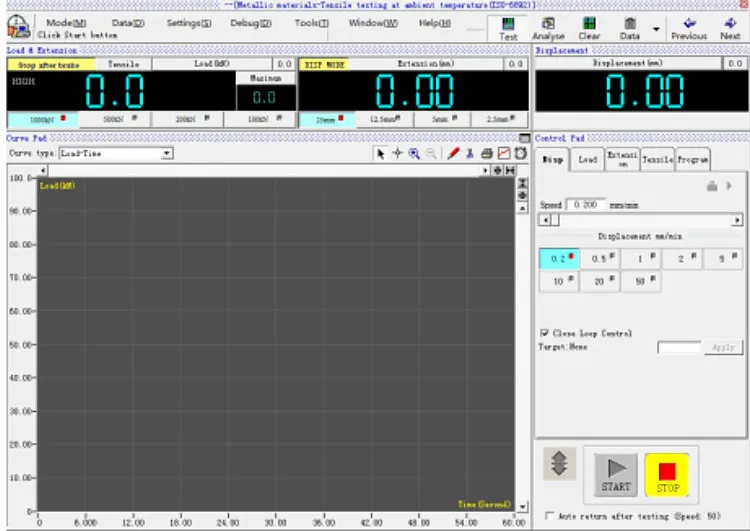Open the Curve type dropdown
The image size is (750, 531).
[x=167, y=154]
